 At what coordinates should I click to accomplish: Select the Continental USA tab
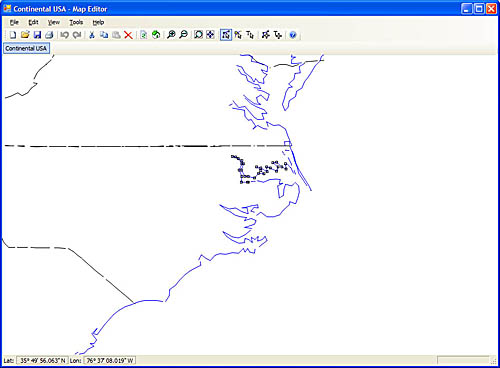point(26,48)
